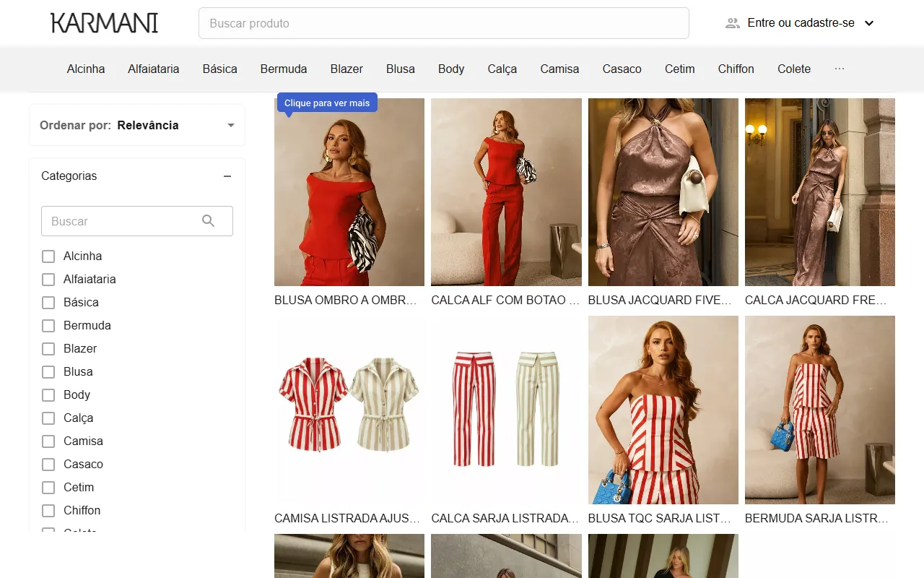Screen dimensions: 924x578
Task: View the red off-shoulder blouse close-up thumbnail
Action: click(349, 192)
